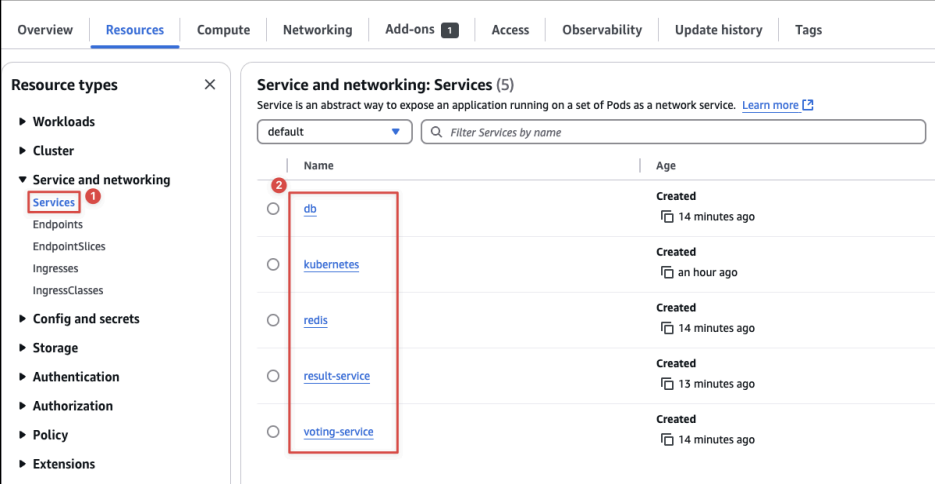Open the Tags tab
The height and width of the screenshot is (484, 935).
[x=809, y=30]
